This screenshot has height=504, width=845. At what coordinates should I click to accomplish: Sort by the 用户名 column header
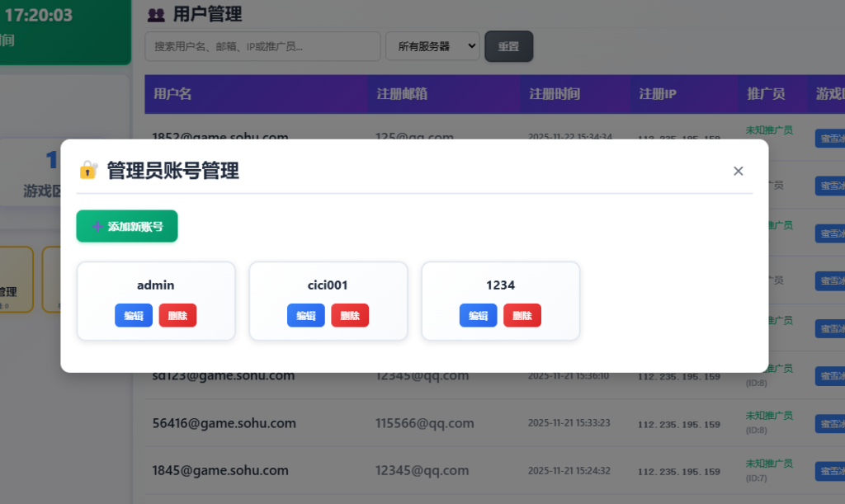[172, 94]
